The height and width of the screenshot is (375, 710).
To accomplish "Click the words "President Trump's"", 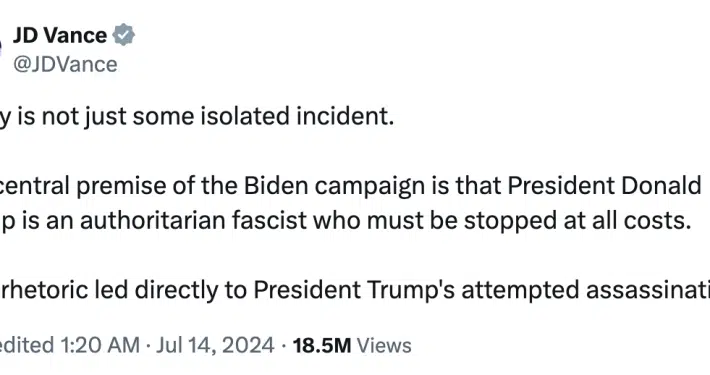I will [x=354, y=290].
